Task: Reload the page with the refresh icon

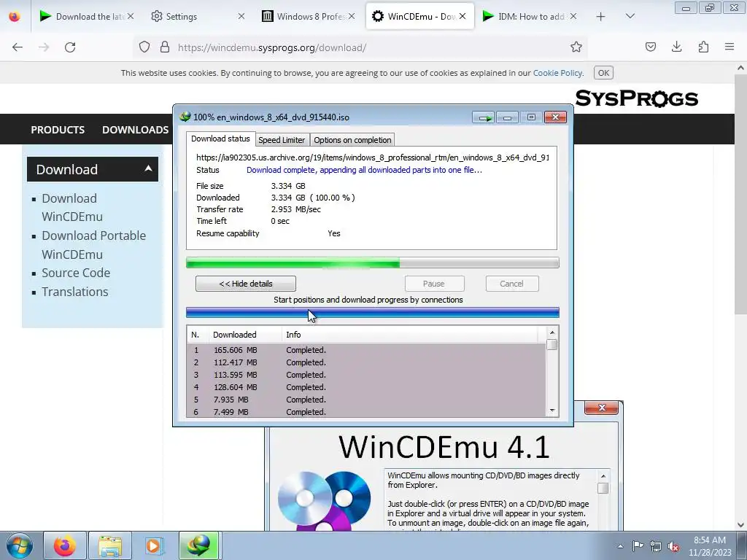Action: 70,47
